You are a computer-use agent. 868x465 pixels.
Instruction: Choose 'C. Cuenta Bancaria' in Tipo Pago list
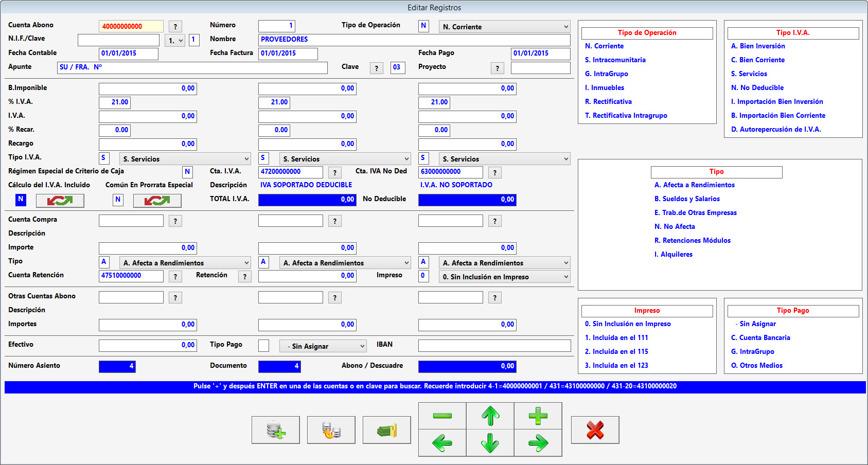(x=760, y=337)
